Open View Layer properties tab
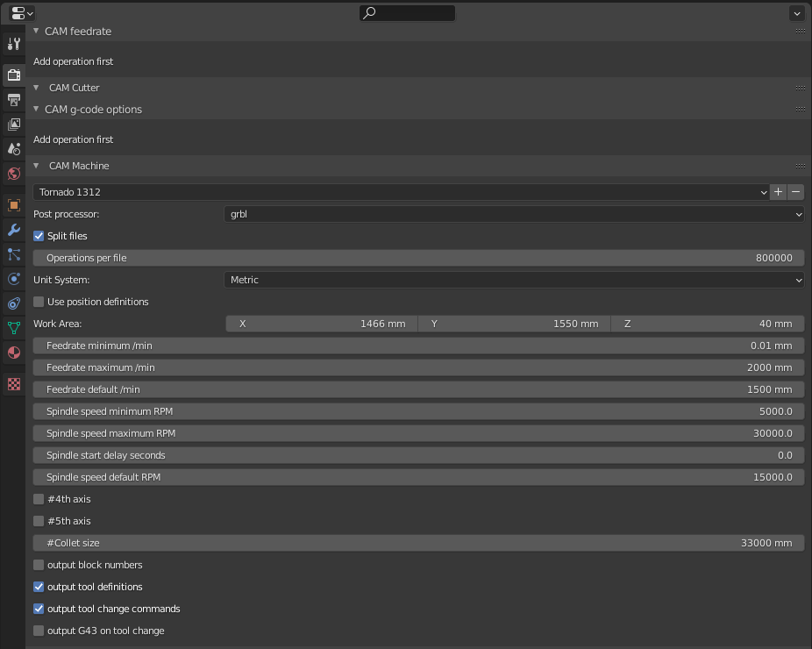Viewport: 812px width, 649px height. coord(13,124)
